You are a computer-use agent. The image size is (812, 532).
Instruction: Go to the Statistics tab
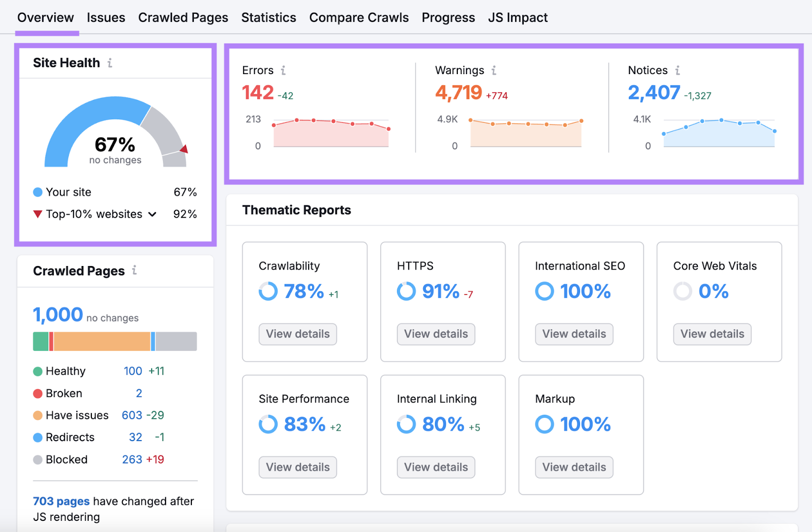(268, 18)
